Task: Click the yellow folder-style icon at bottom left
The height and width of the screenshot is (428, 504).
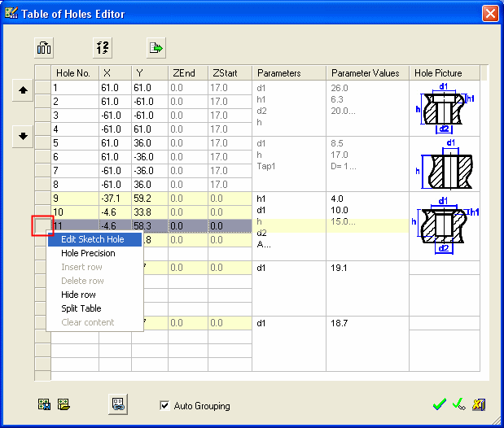Action: (63, 404)
